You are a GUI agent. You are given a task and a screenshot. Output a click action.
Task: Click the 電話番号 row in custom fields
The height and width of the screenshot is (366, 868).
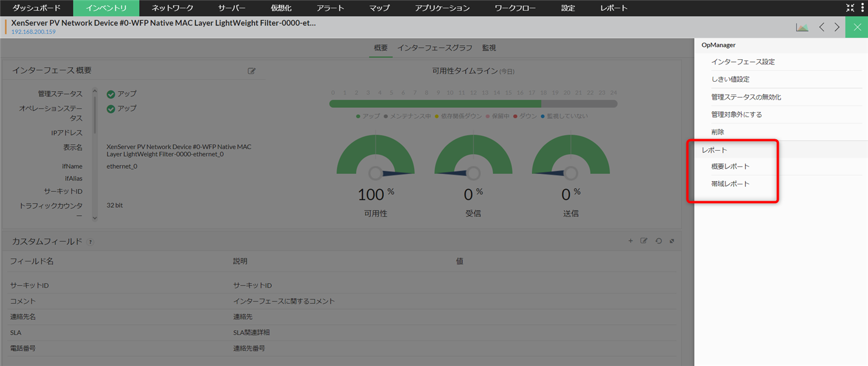[x=342, y=348]
